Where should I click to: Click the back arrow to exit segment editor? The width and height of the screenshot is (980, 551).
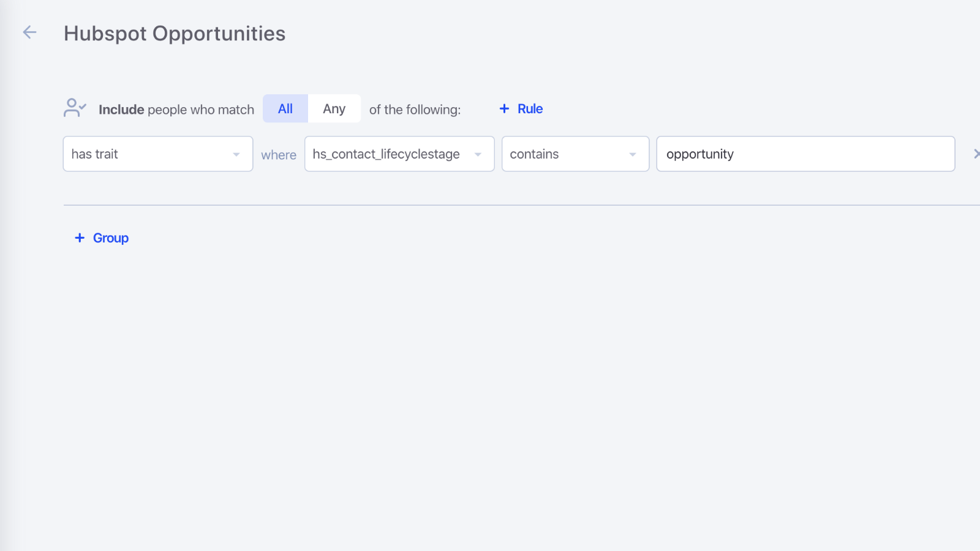pos(29,32)
